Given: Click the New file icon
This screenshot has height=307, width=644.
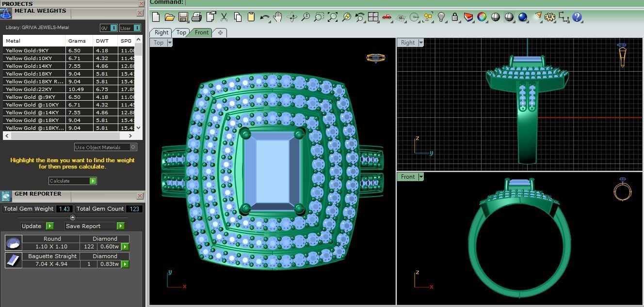Looking at the screenshot, I should (156, 17).
